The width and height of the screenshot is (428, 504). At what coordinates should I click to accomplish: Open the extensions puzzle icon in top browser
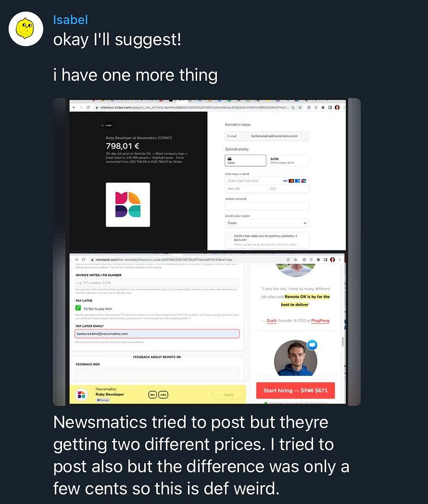(323, 108)
